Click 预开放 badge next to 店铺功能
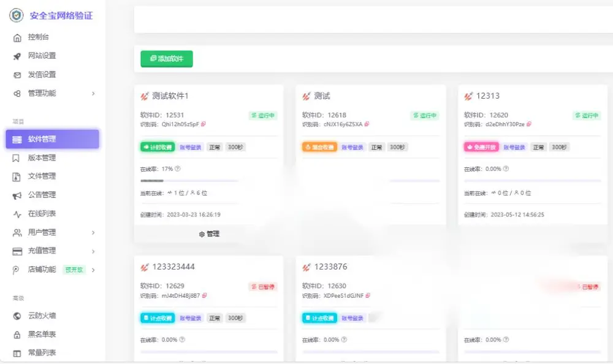Viewport: 613px width, 364px height. [x=74, y=270]
